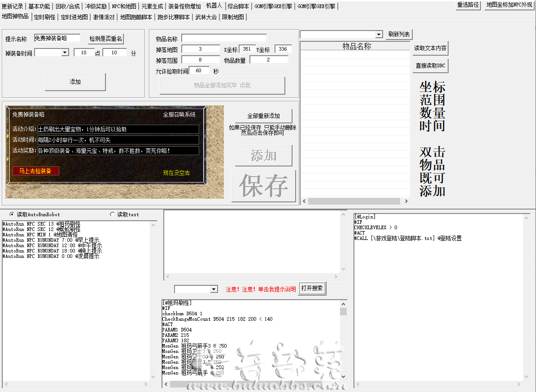Click the 读取文本内容 button
The height and width of the screenshot is (392, 536).
(x=431, y=48)
